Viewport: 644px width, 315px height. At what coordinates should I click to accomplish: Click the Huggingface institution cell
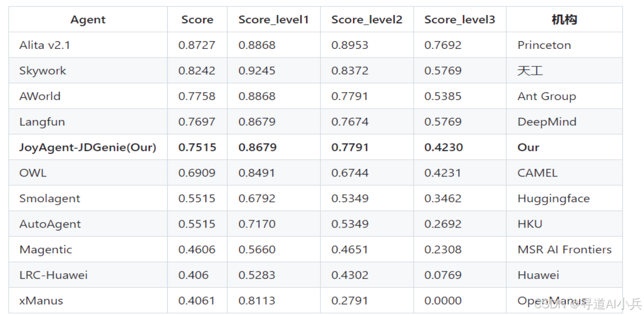(x=553, y=199)
